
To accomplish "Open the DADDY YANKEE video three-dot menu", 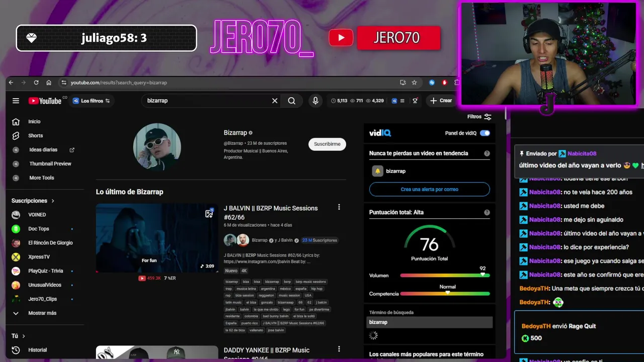I will click(x=339, y=349).
